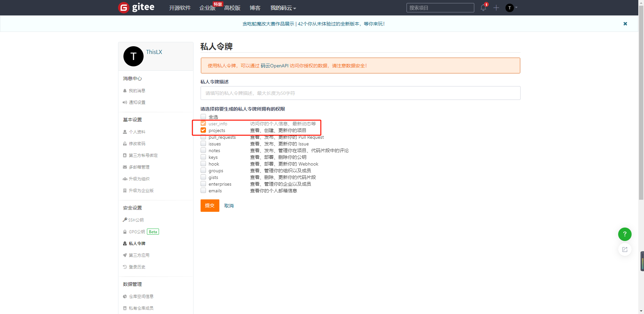The height and width of the screenshot is (314, 644).
Task: Enable the keys permission checkbox
Action: 203,157
